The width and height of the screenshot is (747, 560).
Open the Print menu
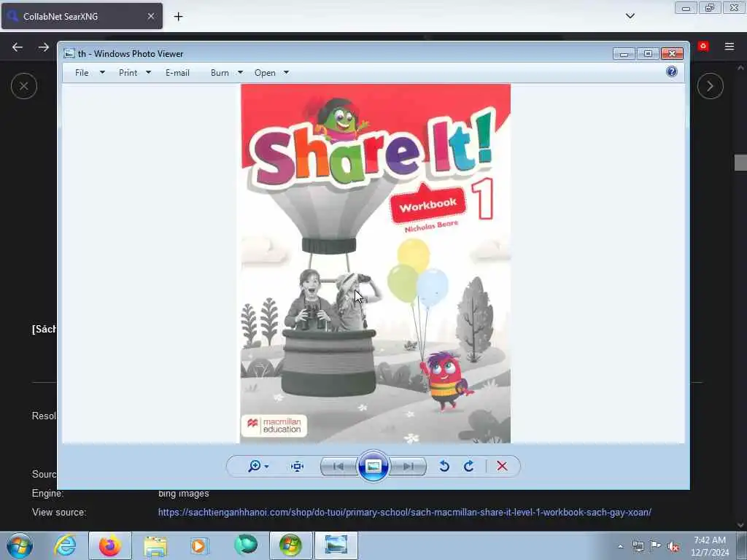[x=128, y=73]
